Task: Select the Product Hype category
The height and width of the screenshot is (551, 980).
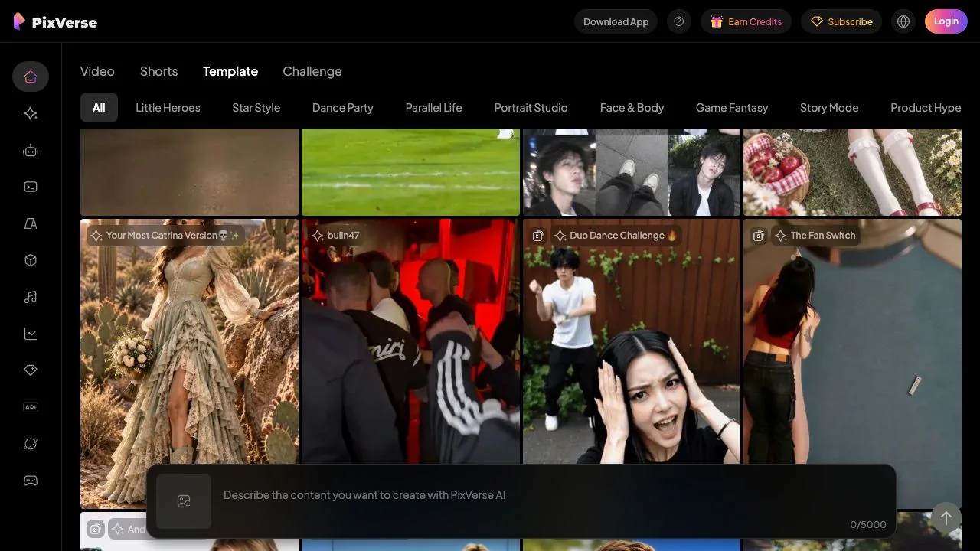Action: tap(926, 108)
